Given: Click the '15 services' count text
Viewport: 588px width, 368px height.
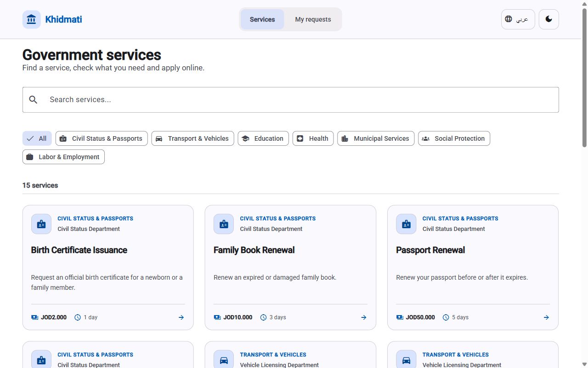Looking at the screenshot, I should point(40,185).
